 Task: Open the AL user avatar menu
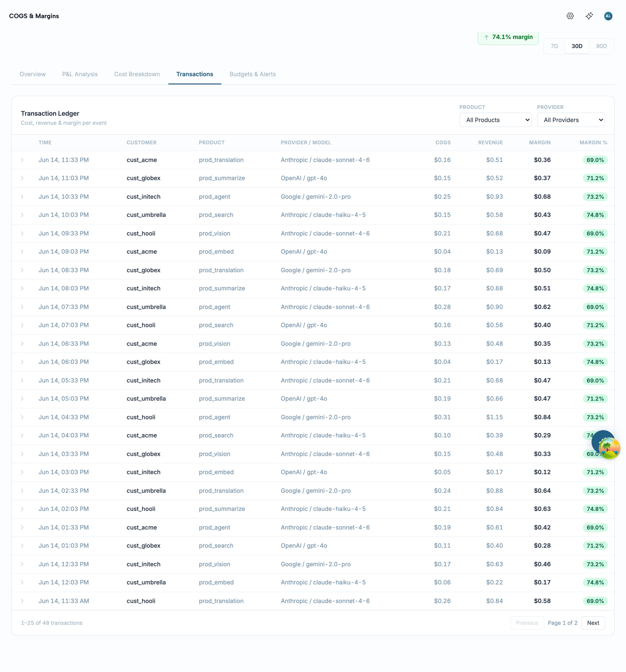(608, 16)
